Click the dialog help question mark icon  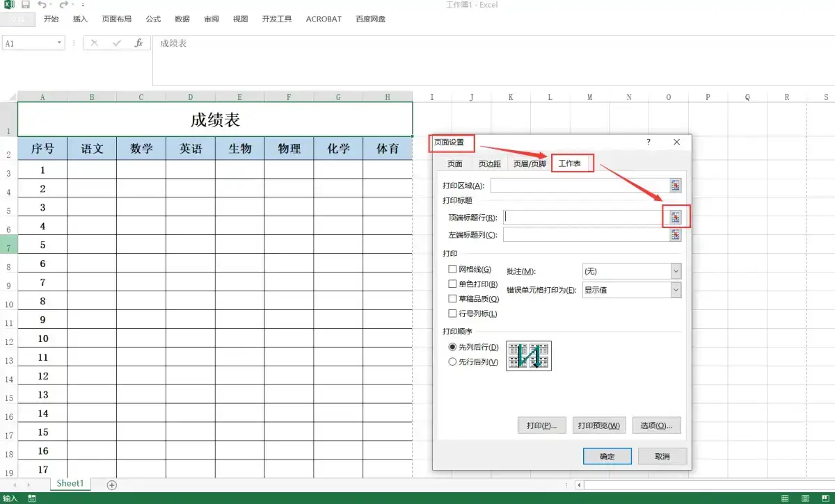pos(648,142)
